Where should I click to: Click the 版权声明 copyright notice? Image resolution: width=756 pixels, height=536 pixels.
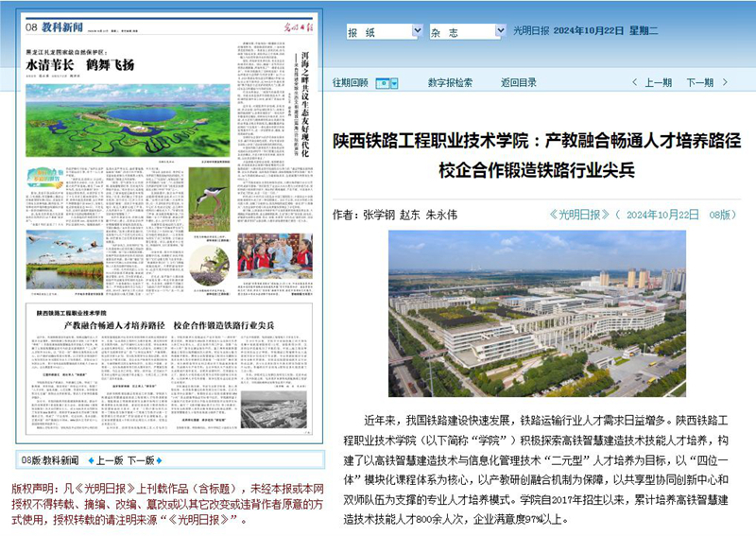168,504
